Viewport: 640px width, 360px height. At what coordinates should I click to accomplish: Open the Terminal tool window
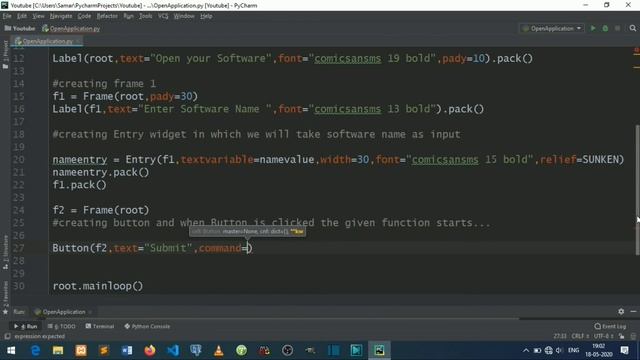(100, 326)
